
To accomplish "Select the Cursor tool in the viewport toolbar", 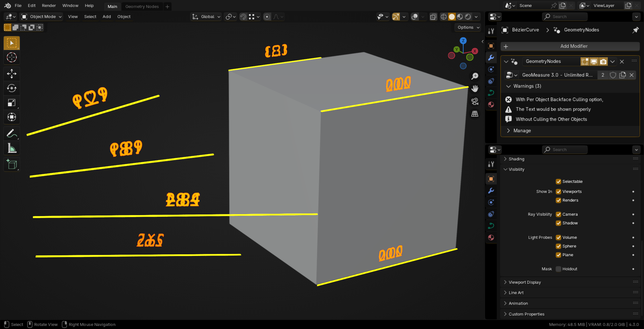I will click(12, 58).
